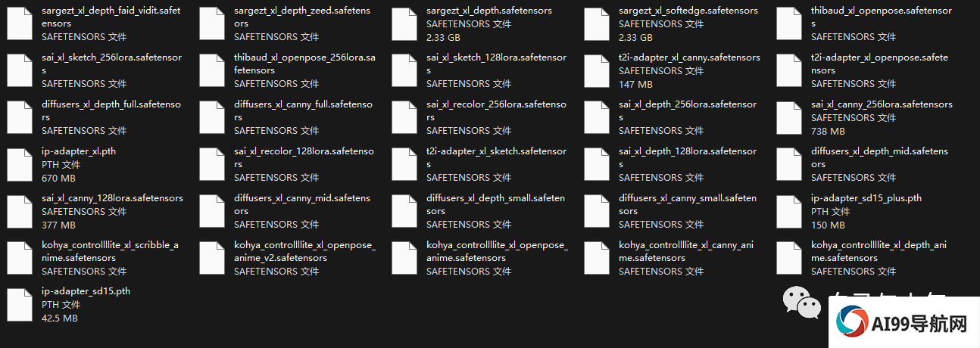Select the sargezt_xl_depth_faid_vidit.safetensors file icon

(x=20, y=23)
